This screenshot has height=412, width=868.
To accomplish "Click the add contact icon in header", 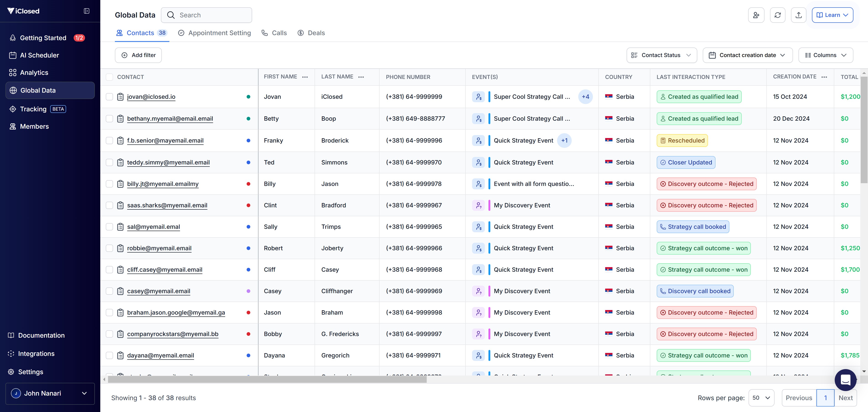I will [x=756, y=15].
